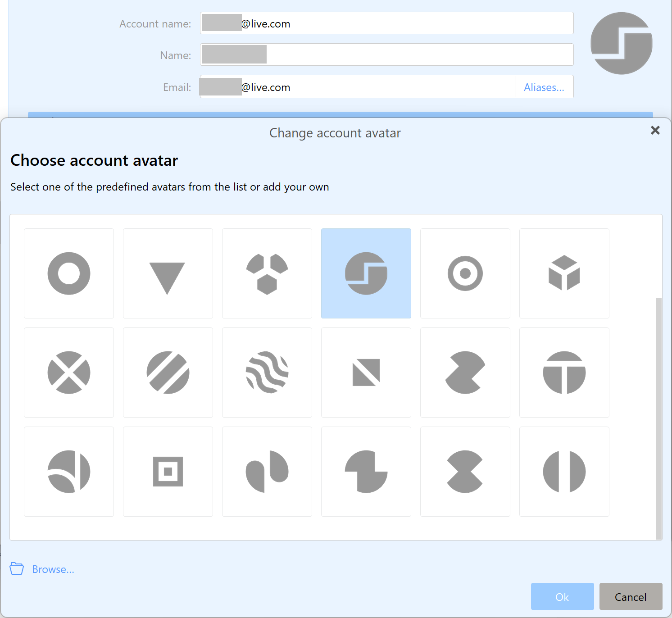Pick the circle with letter T avatar
This screenshot has height=618, width=672.
click(x=564, y=373)
